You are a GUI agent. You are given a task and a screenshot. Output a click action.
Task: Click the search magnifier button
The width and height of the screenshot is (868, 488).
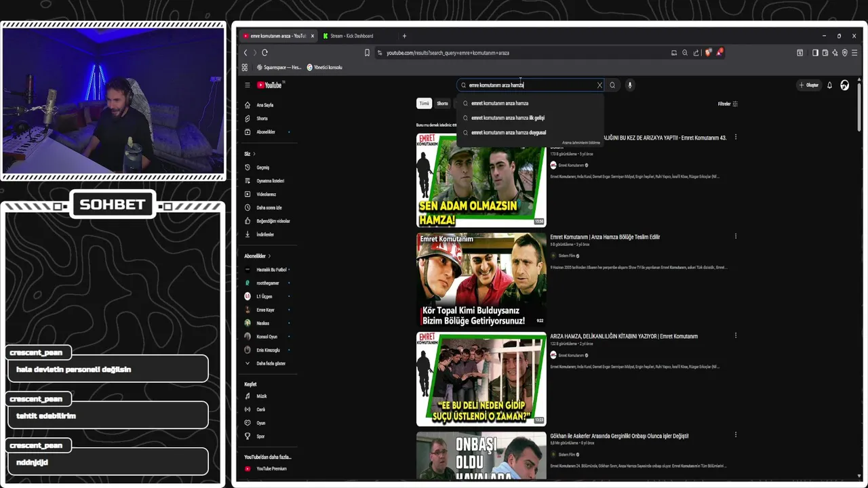612,85
